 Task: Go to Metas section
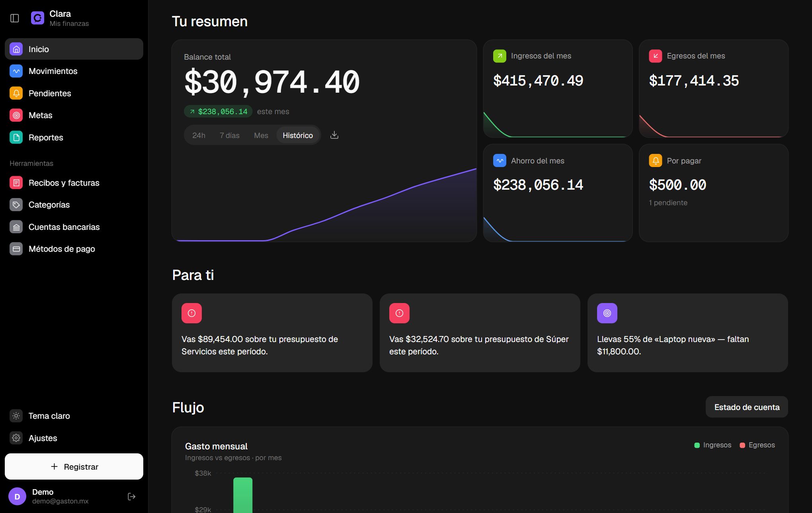[74, 115]
